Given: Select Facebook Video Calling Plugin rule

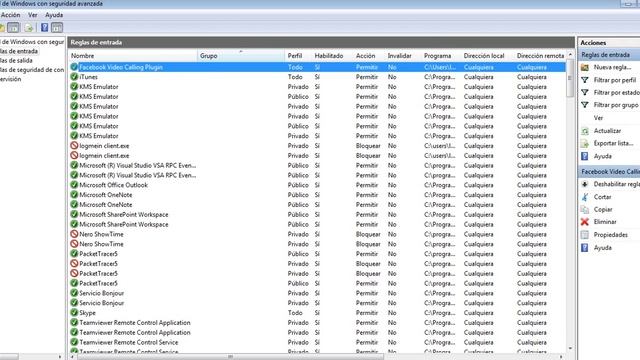Looking at the screenshot, I should 318,67.
